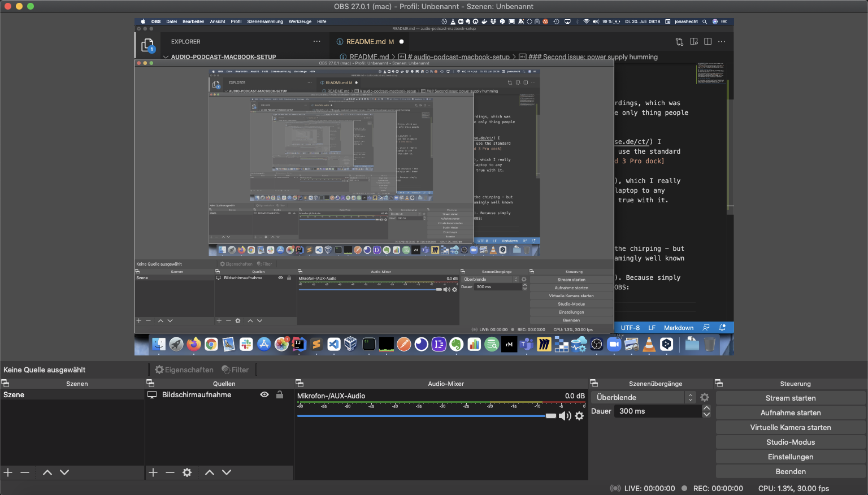Open the Mikrofon-/AUX-Audio settings gear
868x495 pixels.
pyautogui.click(x=579, y=416)
